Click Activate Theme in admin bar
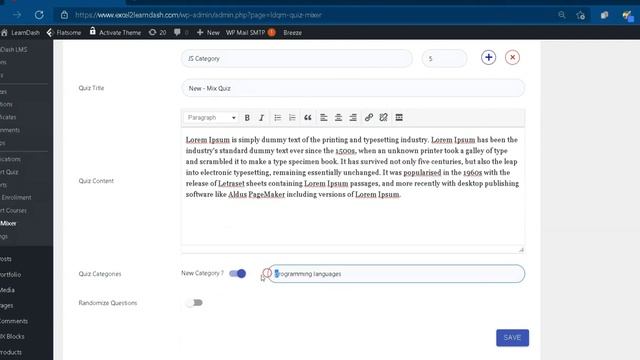640x360 pixels. [x=115, y=32]
